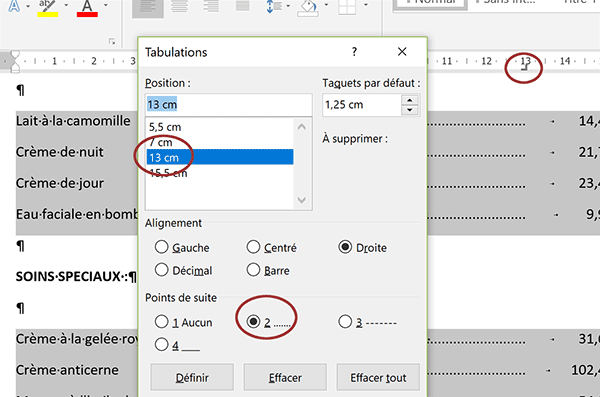Image resolution: width=600 pixels, height=397 pixels.
Task: Expand shading color dropdown arrow
Action: [x=326, y=5]
